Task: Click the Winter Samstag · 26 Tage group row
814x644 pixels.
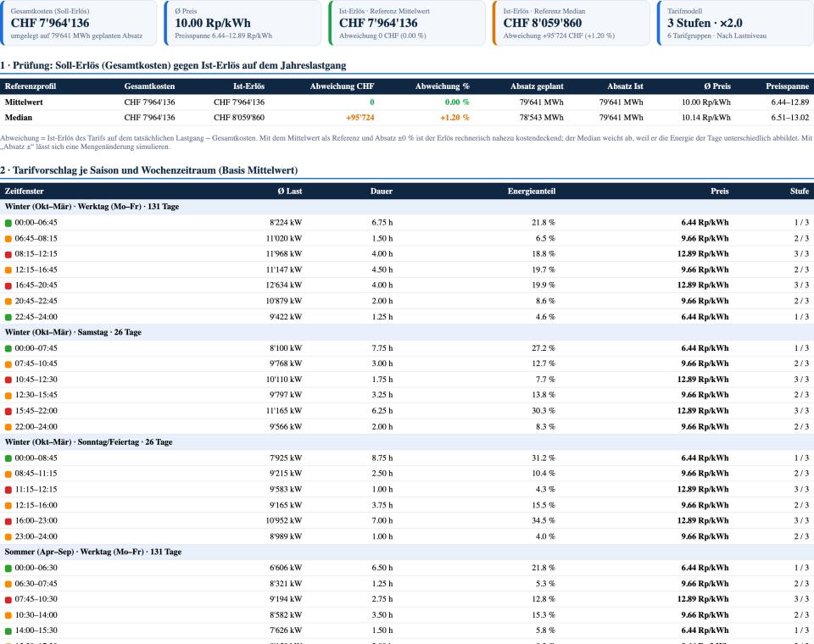Action: pos(407,332)
